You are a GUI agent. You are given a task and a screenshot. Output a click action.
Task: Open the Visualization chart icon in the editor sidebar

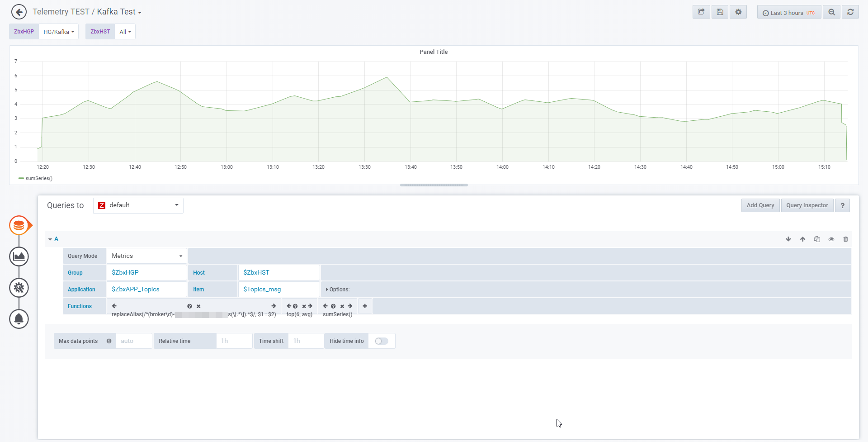[19, 257]
